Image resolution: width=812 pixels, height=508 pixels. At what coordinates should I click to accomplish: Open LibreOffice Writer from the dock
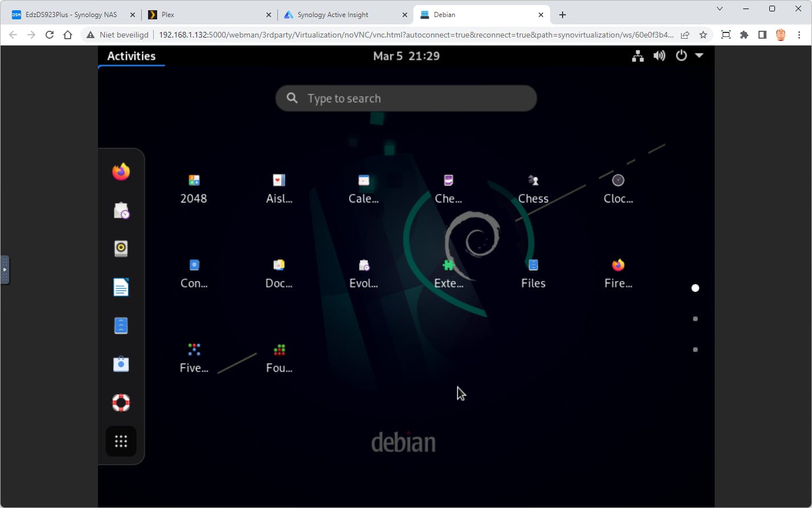click(x=121, y=287)
